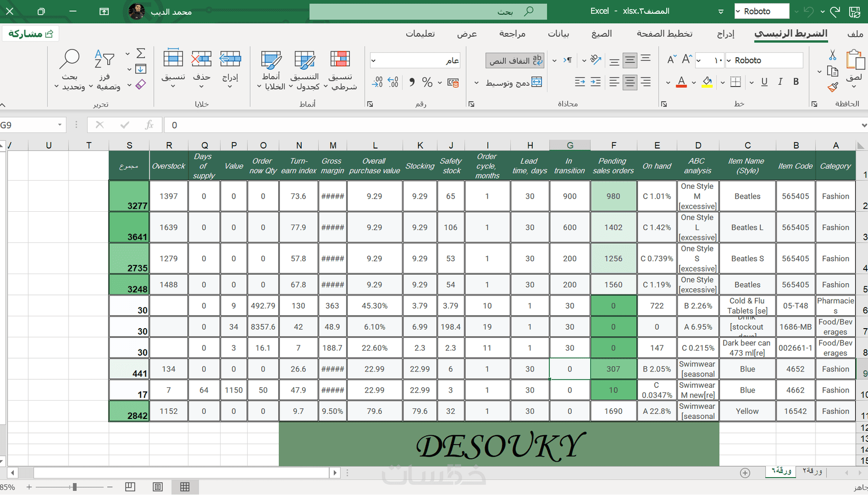Screen dimensions: 868x495
Task: Open the Insert ribbon tab (إدراج)
Action: [x=726, y=34]
